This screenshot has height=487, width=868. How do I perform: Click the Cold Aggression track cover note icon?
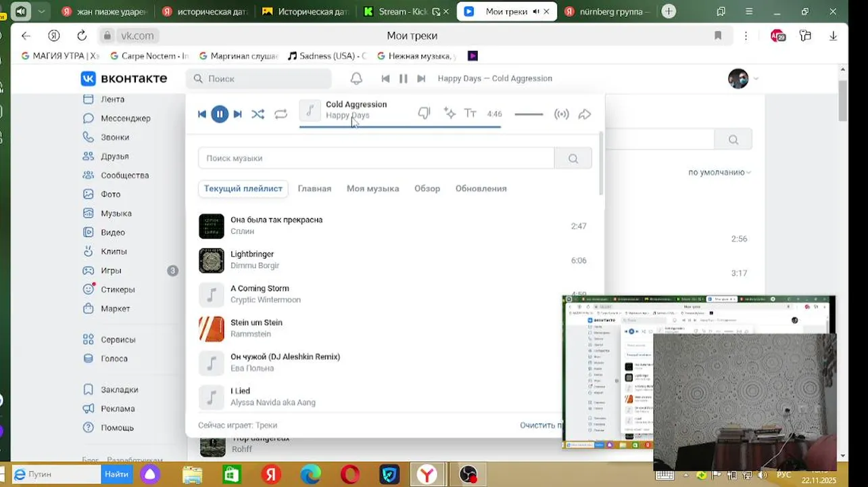pyautogui.click(x=310, y=110)
